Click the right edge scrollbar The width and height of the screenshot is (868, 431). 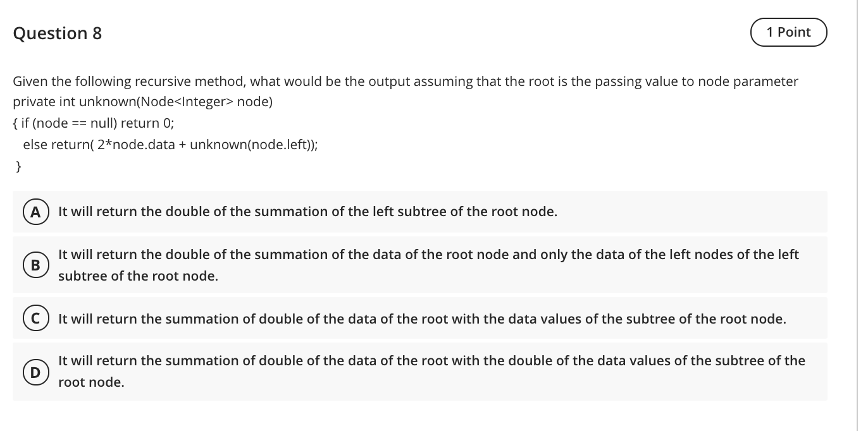click(858, 215)
